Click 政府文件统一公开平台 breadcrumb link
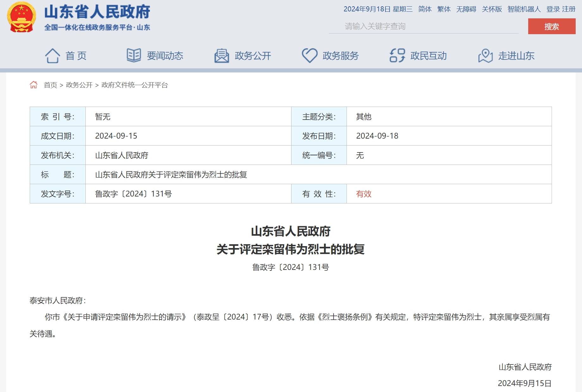 tap(135, 85)
